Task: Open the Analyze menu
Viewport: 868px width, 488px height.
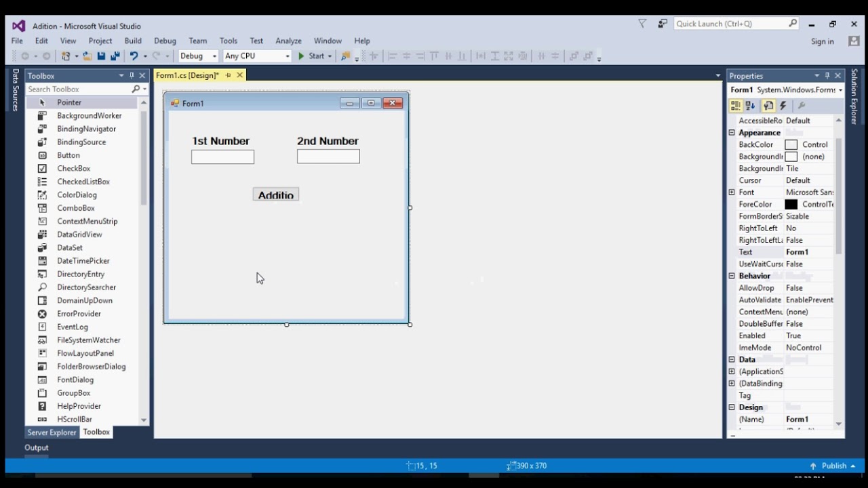Action: click(x=288, y=41)
